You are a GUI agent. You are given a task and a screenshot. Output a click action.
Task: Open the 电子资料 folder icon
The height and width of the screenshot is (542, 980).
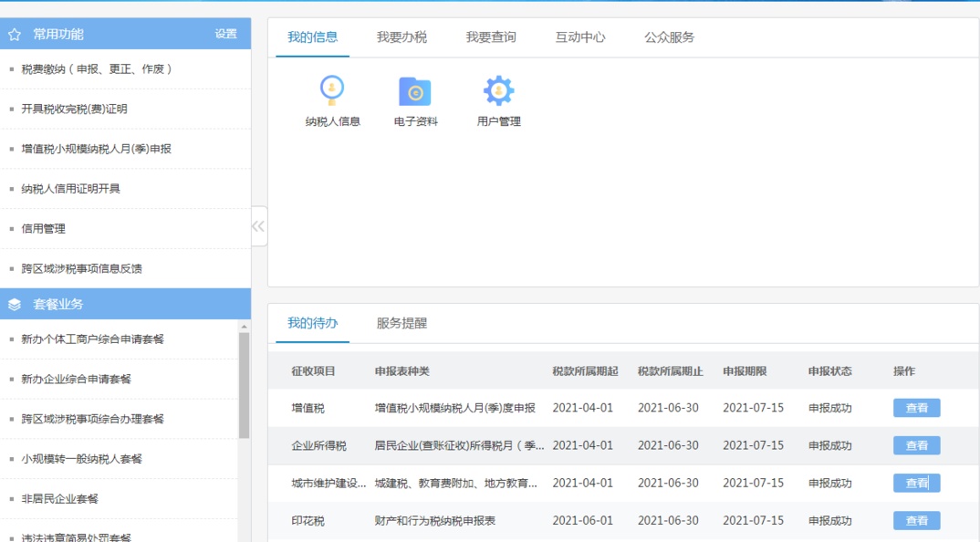[415, 92]
